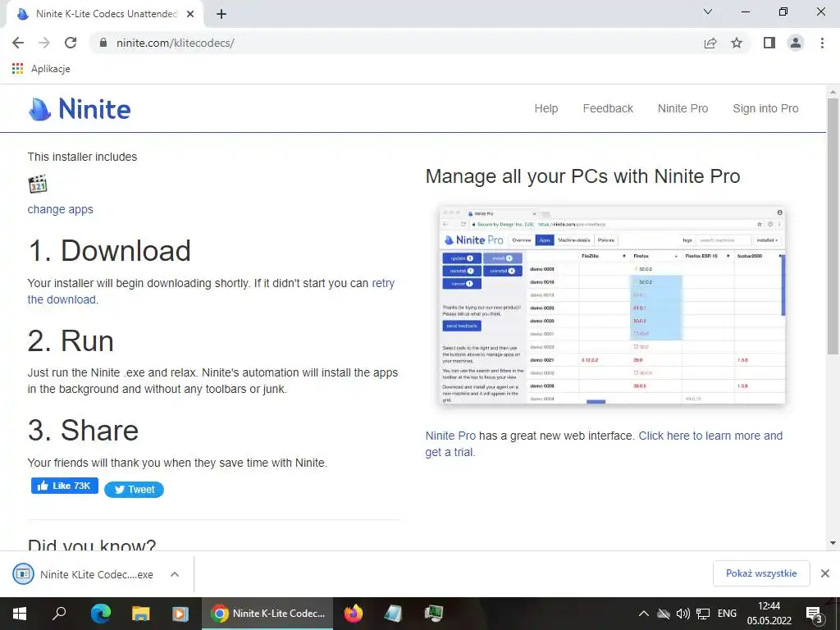This screenshot has width=840, height=630.
Task: Click the Facebook Like 73K button
Action: click(x=64, y=486)
